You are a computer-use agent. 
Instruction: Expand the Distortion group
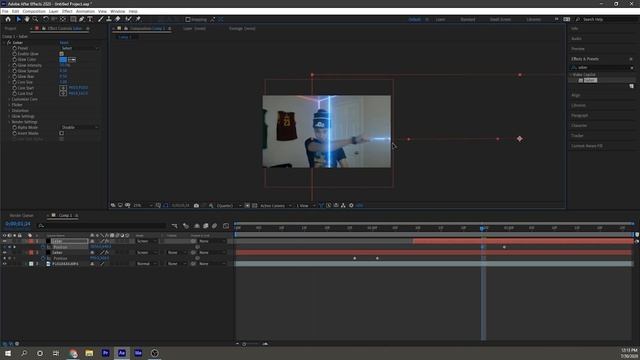(9, 111)
